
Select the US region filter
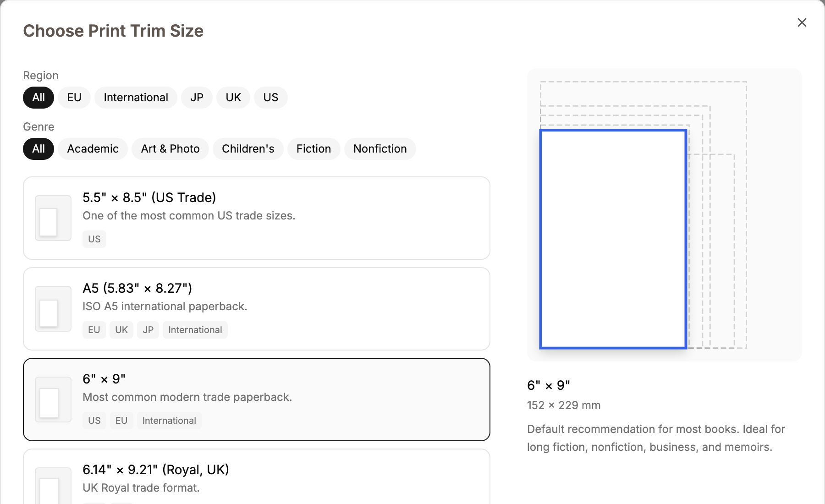[271, 98]
